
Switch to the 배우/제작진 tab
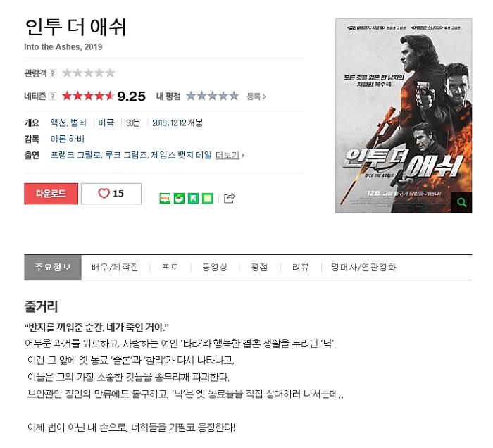tap(115, 267)
